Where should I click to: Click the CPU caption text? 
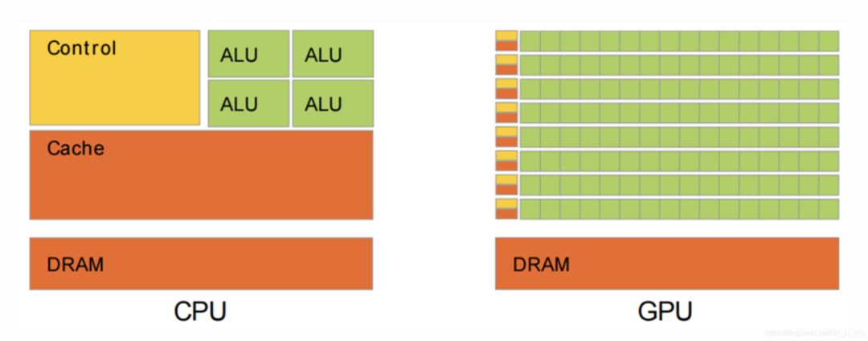pyautogui.click(x=200, y=311)
